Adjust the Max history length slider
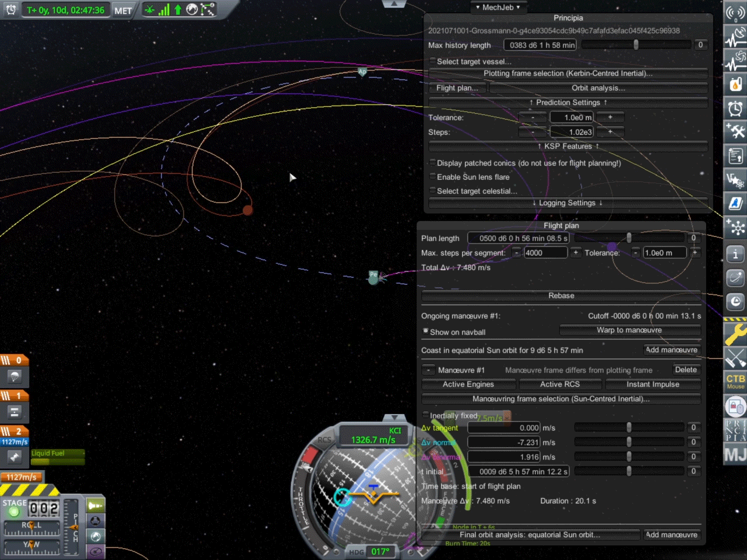This screenshot has width=747, height=560. (x=636, y=45)
